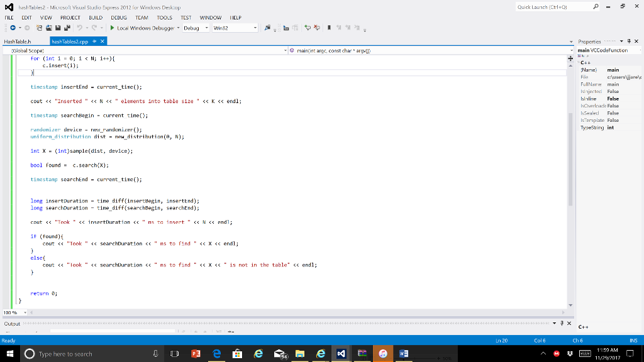Click the comment selected lines icon
The width and height of the screenshot is (644, 362).
307,28
